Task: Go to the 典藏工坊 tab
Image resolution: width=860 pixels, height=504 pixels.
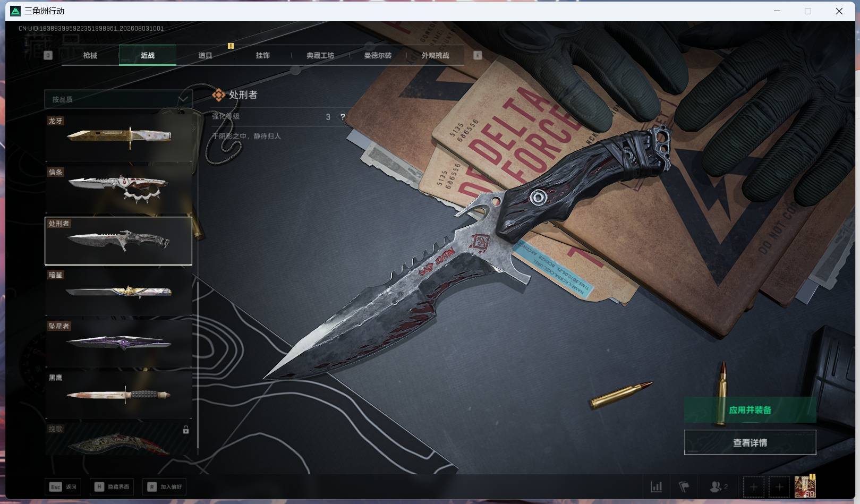Action: (x=320, y=55)
